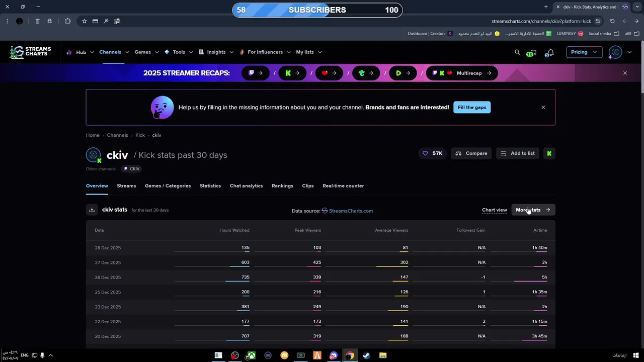Open the StreamsCharts.com data source link
Image resolution: width=644 pixels, height=362 pixels.
point(348,211)
